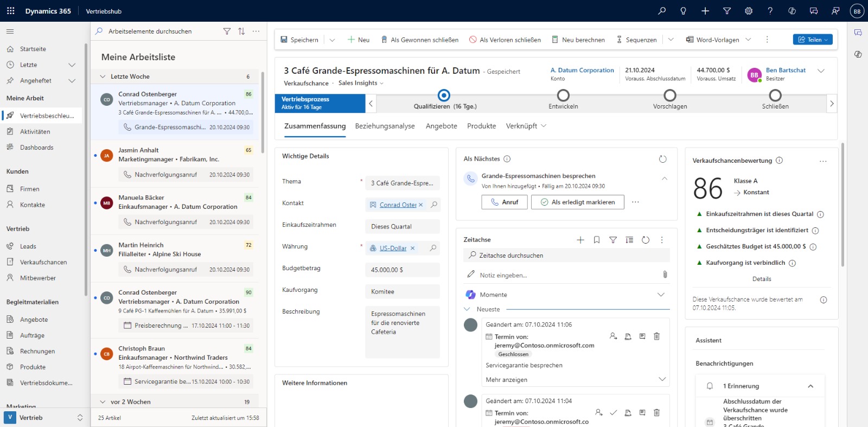Click the Als erledigt markieren button
This screenshot has width=868, height=427.
[578, 202]
